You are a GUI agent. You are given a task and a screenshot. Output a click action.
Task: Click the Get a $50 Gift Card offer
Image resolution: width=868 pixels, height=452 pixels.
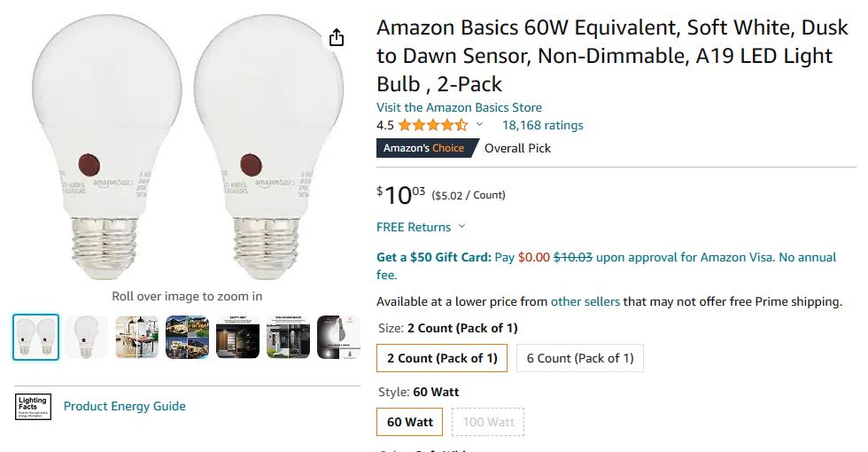tap(433, 257)
